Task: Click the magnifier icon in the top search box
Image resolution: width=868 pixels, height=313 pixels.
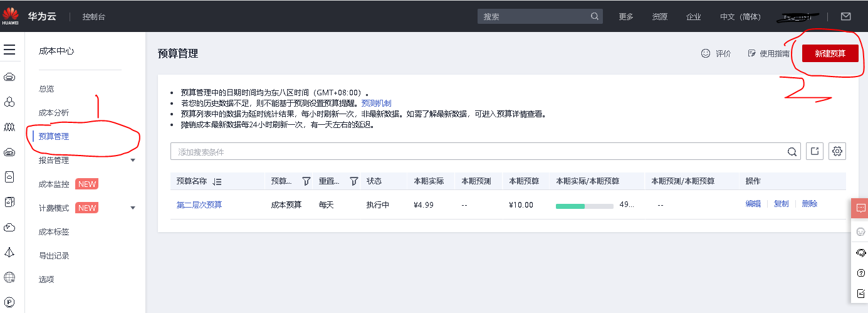Action: (x=594, y=16)
